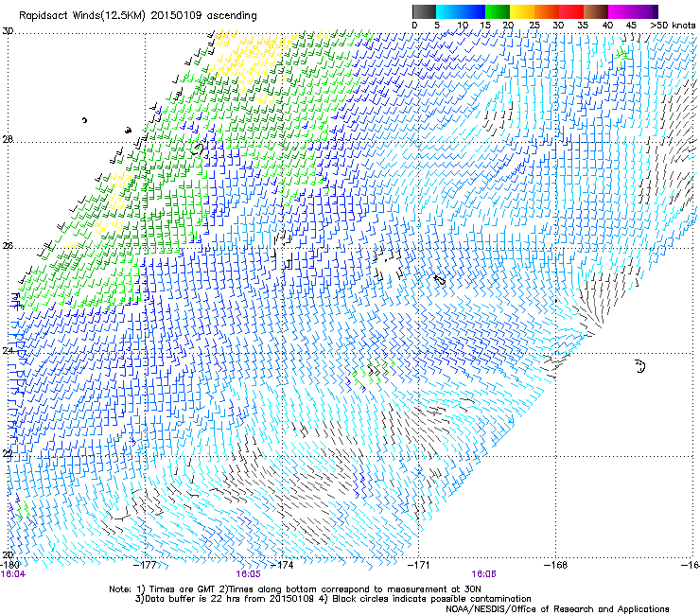Click the longitude label '-171'

[x=419, y=565]
